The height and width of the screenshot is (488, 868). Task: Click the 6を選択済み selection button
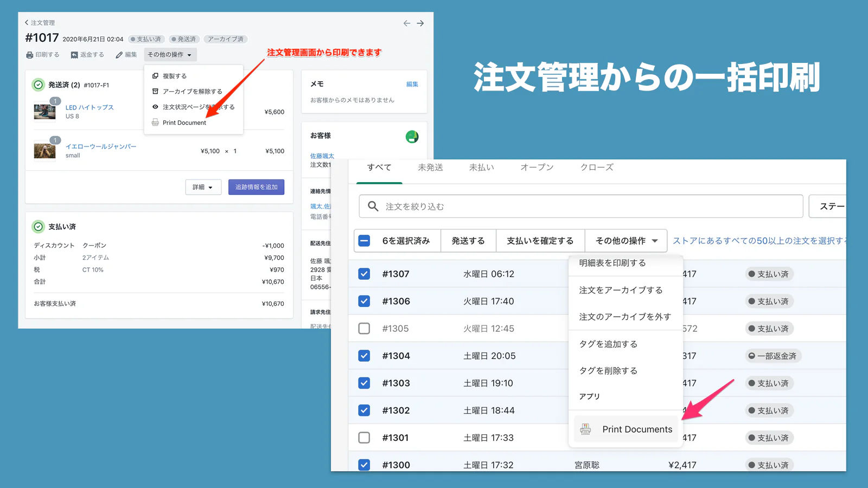406,241
